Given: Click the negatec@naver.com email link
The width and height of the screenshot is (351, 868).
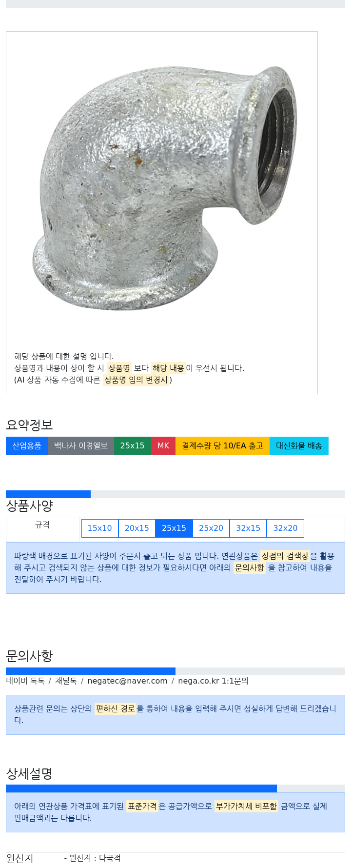Looking at the screenshot, I should coord(127,681).
